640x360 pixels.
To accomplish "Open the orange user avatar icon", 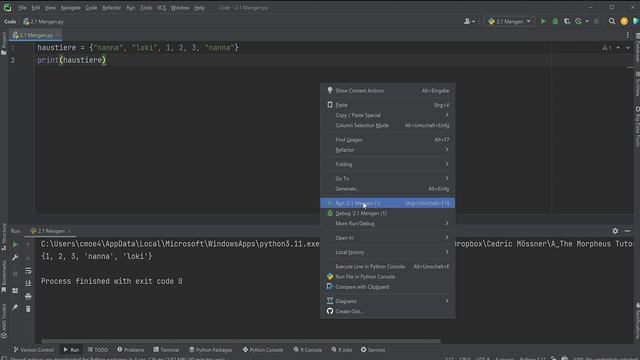I will click(624, 21).
